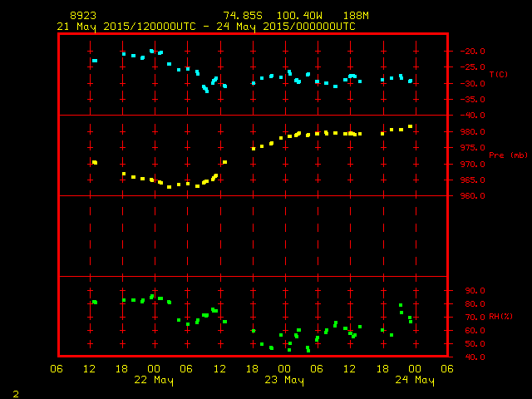The height and width of the screenshot is (399, 532).
Task: Click the "960.0" pressure axis label
Action: click(473, 196)
